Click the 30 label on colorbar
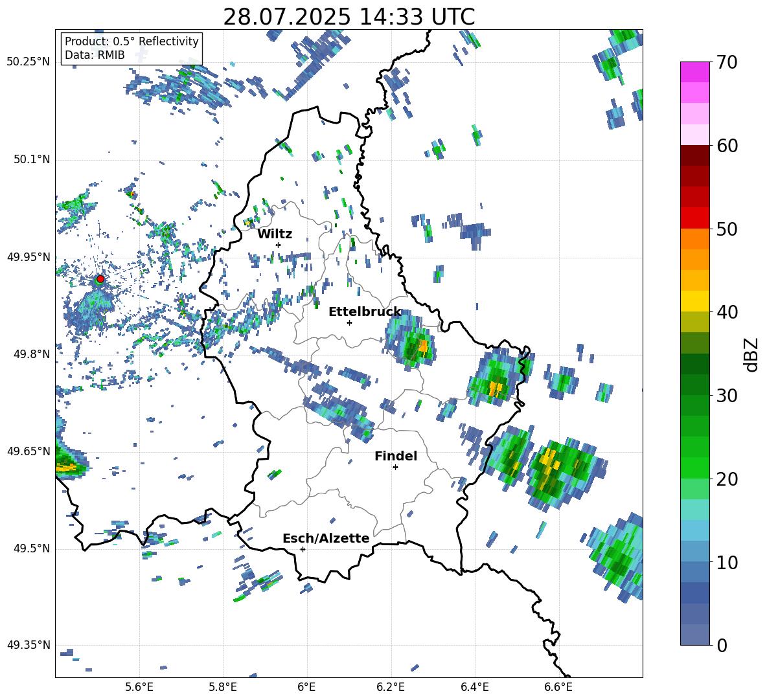Image resolution: width=767 pixels, height=700 pixels. point(726,396)
